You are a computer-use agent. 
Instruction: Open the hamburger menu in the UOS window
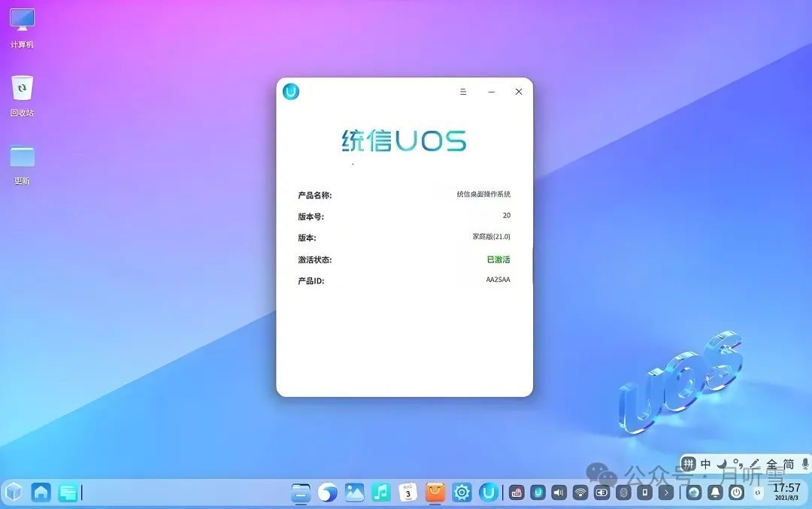[x=463, y=92]
